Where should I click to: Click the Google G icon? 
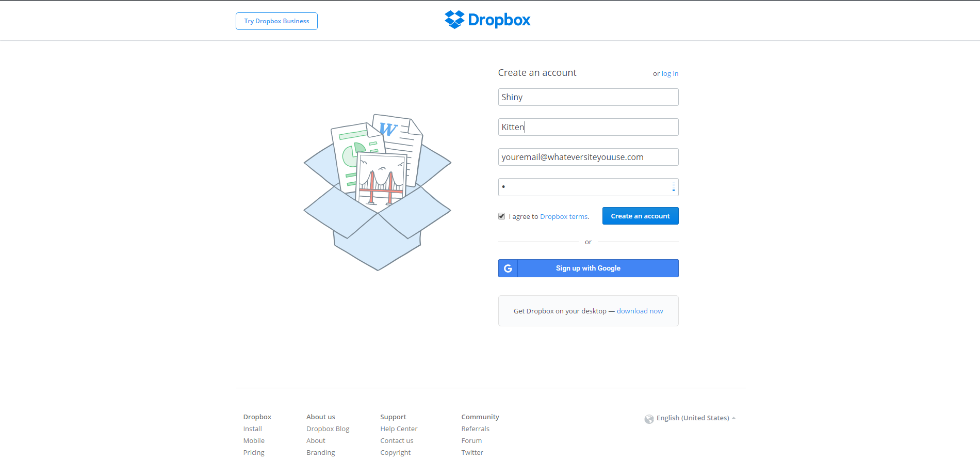tap(508, 268)
